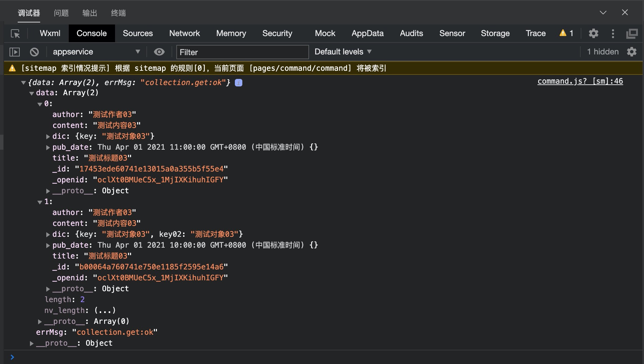The width and height of the screenshot is (644, 364).
Task: Collapse array item 0
Action: click(40, 104)
